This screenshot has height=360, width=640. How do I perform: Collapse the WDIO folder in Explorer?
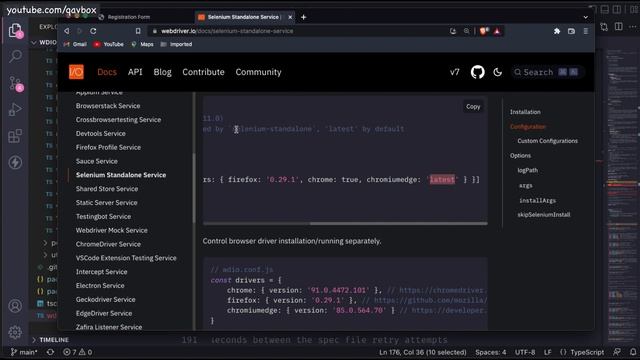click(x=44, y=42)
